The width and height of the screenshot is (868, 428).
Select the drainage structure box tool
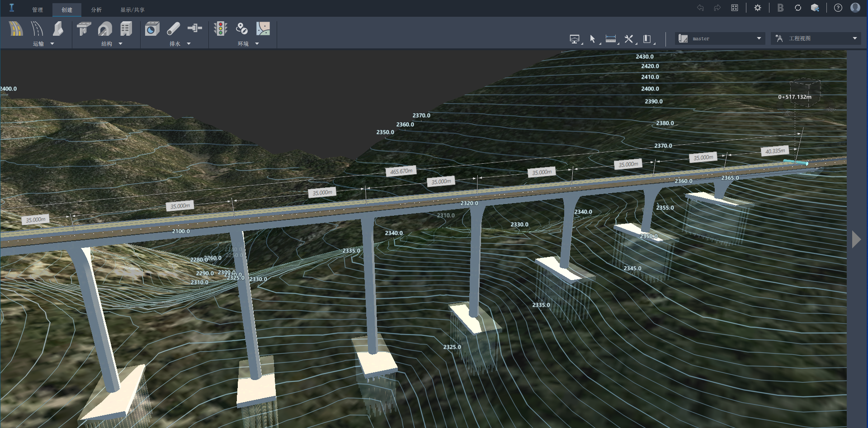152,29
